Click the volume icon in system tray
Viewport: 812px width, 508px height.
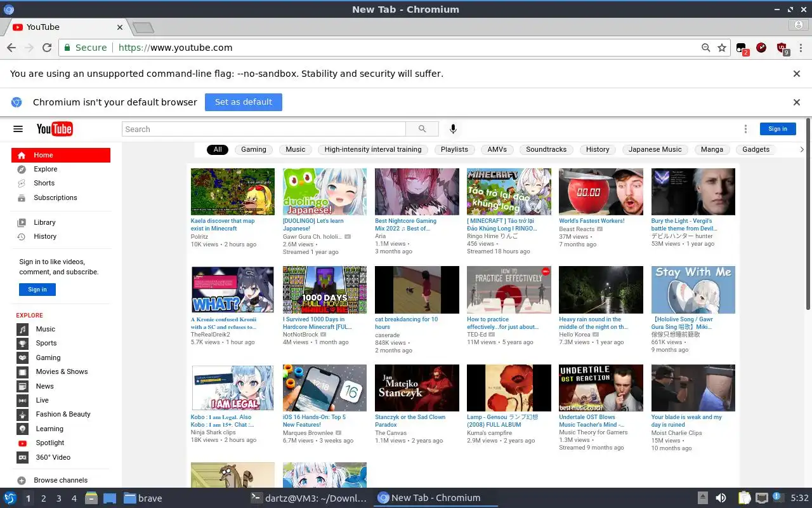721,498
